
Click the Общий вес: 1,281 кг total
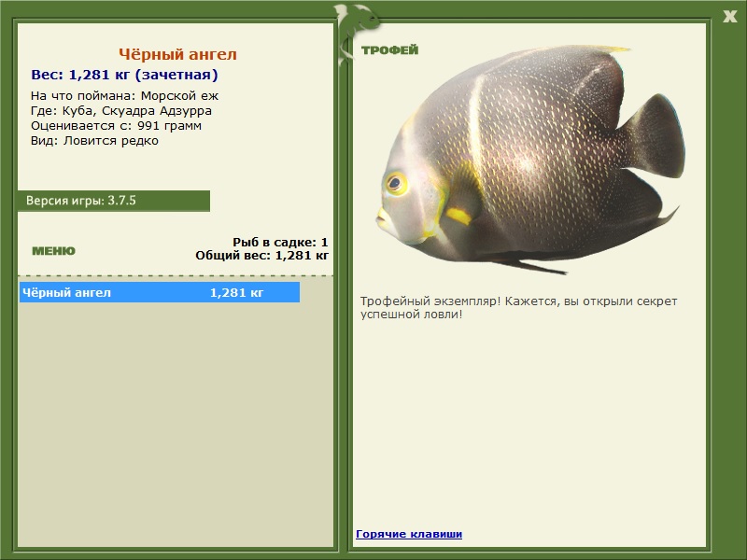262,255
